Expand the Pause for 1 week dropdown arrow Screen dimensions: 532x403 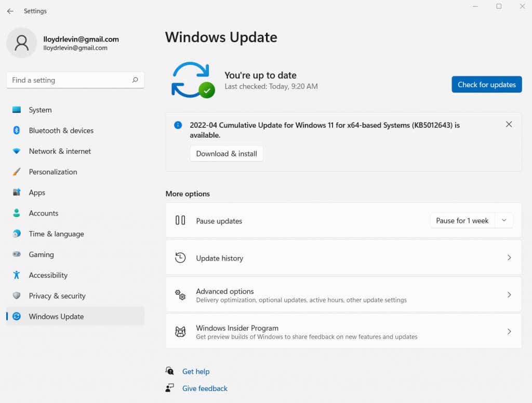tap(504, 221)
